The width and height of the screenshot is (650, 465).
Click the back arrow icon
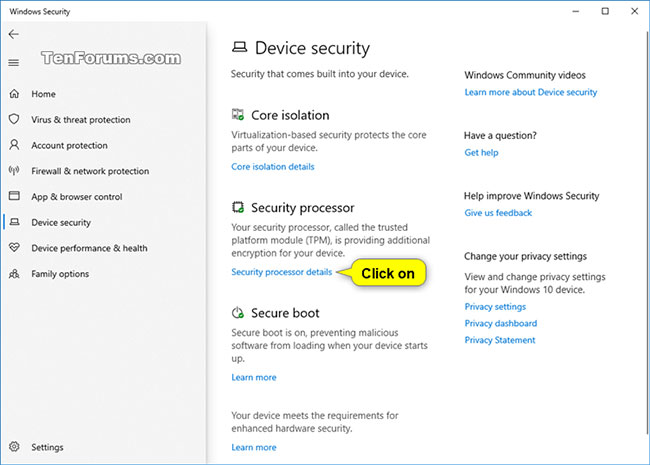pos(13,34)
